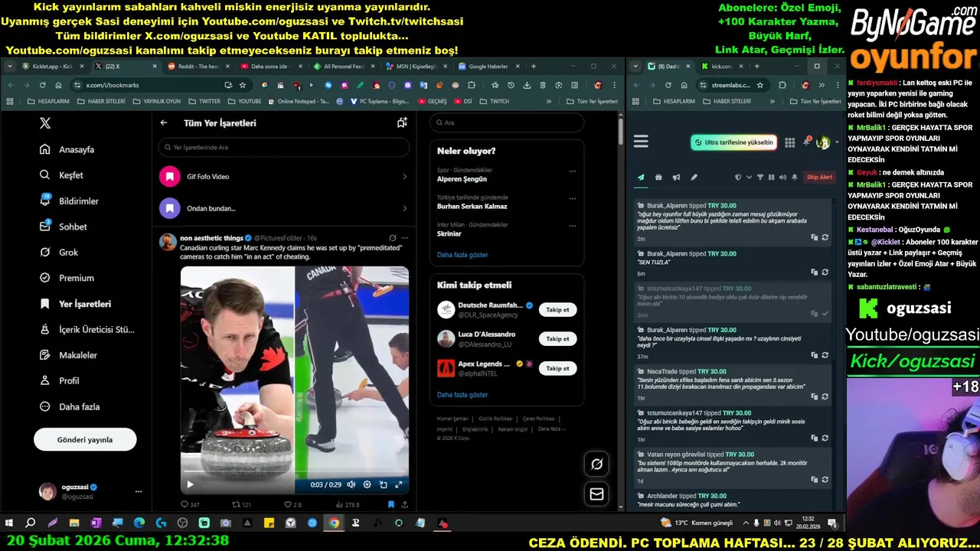Open Daha fazla menu in X sidebar
This screenshot has height=551, width=980.
[x=70, y=406]
